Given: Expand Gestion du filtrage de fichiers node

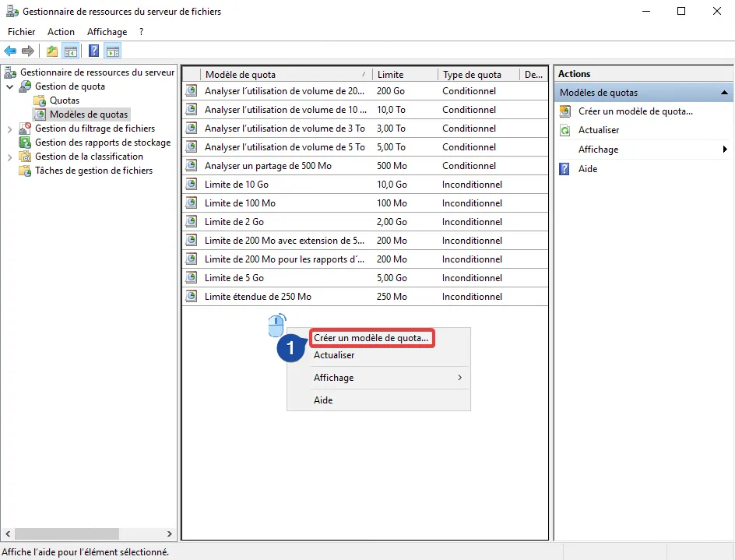Looking at the screenshot, I should point(9,129).
